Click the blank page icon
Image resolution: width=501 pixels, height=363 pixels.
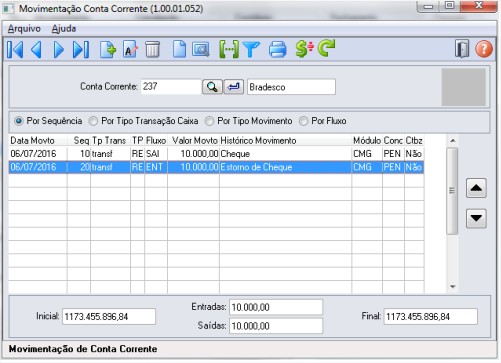click(x=179, y=50)
